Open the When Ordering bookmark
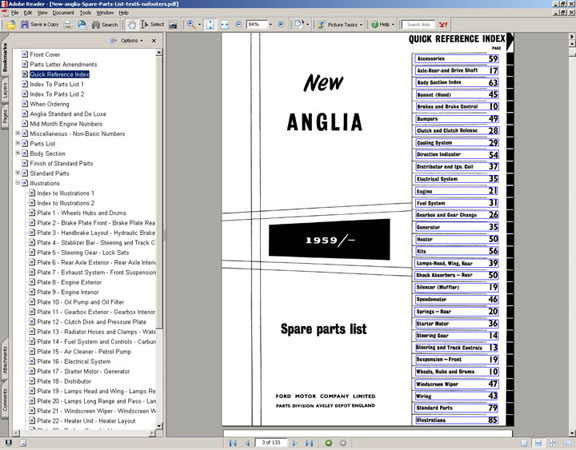The width and height of the screenshot is (576, 450). pyautogui.click(x=50, y=104)
